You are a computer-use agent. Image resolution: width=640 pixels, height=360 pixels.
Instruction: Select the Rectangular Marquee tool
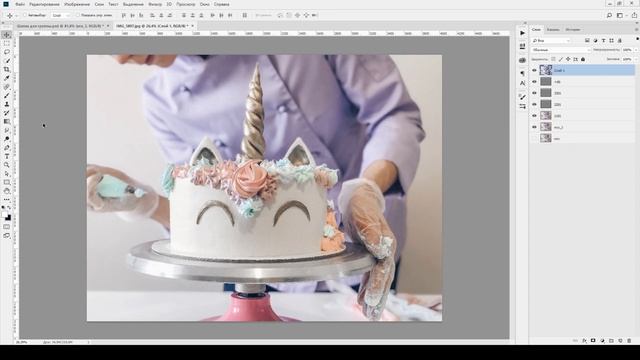coord(7,44)
